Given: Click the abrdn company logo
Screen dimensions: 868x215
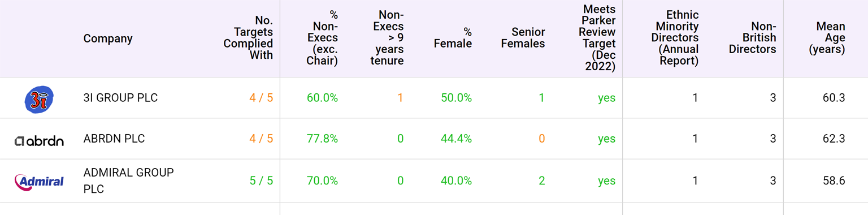Looking at the screenshot, I should 39,140.
